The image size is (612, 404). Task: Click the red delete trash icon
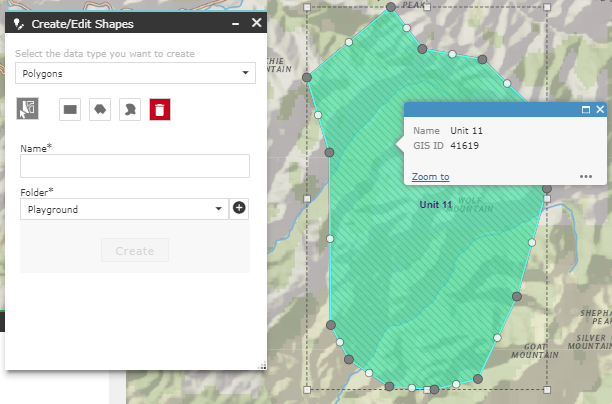[160, 109]
